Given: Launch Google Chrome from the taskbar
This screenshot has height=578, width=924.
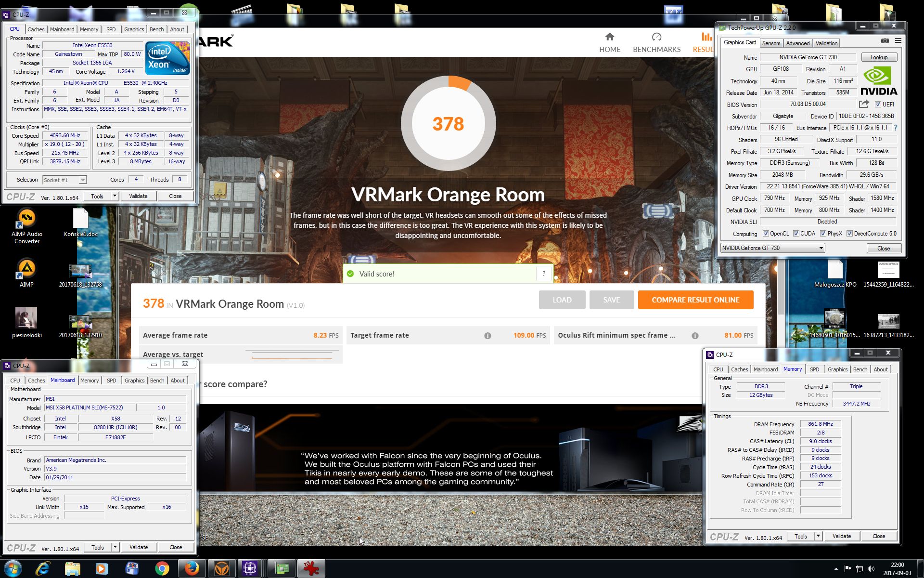Looking at the screenshot, I should 162,569.
